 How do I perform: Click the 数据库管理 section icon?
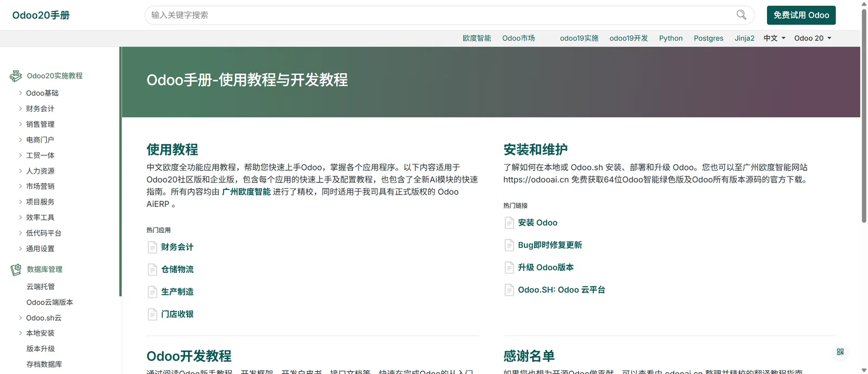point(16,270)
